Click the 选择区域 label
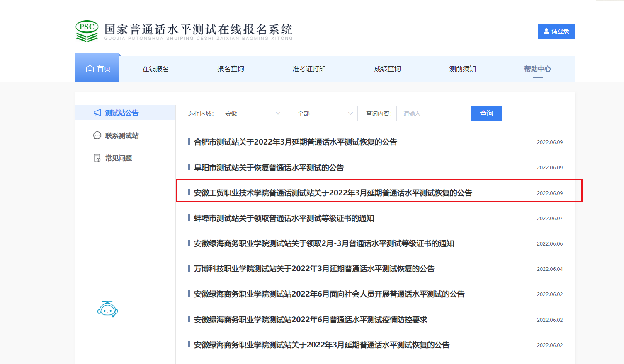Image resolution: width=624 pixels, height=364 pixels. (x=201, y=113)
